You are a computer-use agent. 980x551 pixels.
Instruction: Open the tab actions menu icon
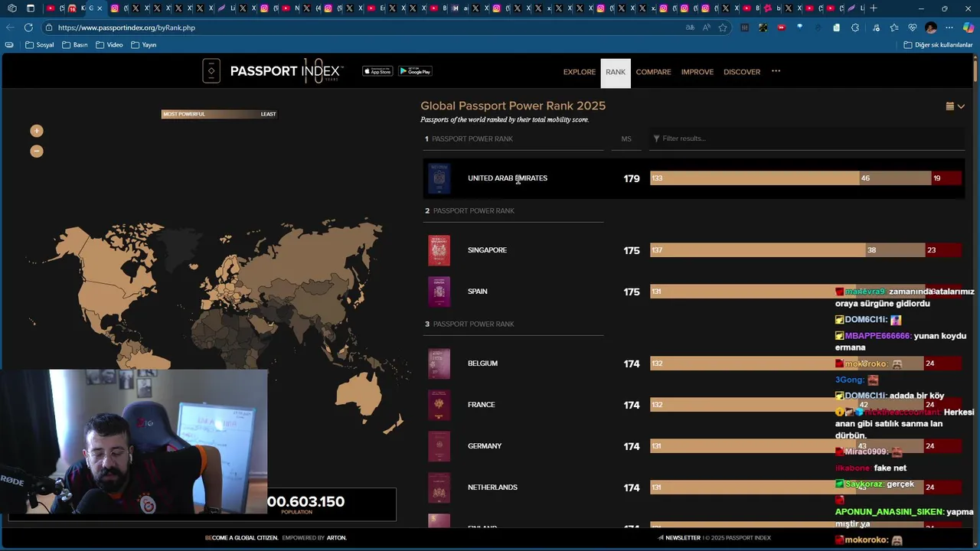pos(31,8)
